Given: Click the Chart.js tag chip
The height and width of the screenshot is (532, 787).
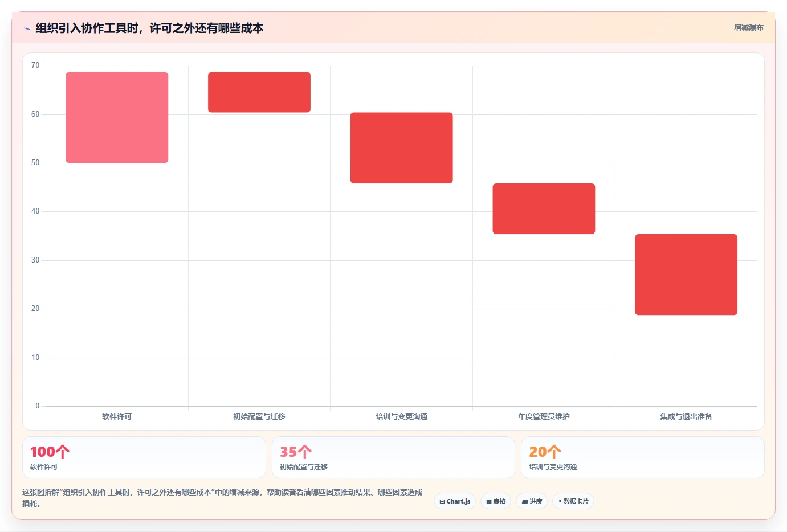Looking at the screenshot, I should pyautogui.click(x=455, y=501).
